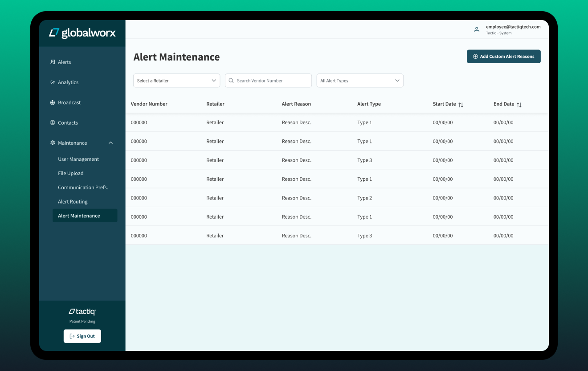The height and width of the screenshot is (371, 588).
Task: Open the All Alert Types dropdown
Action: [360, 81]
